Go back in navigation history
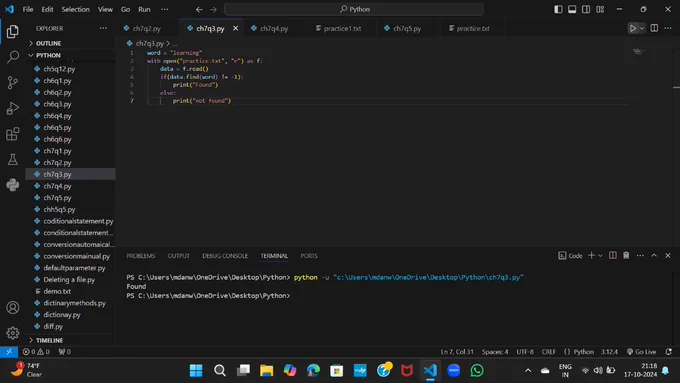Viewport: 680px width, 383px height. [199, 9]
